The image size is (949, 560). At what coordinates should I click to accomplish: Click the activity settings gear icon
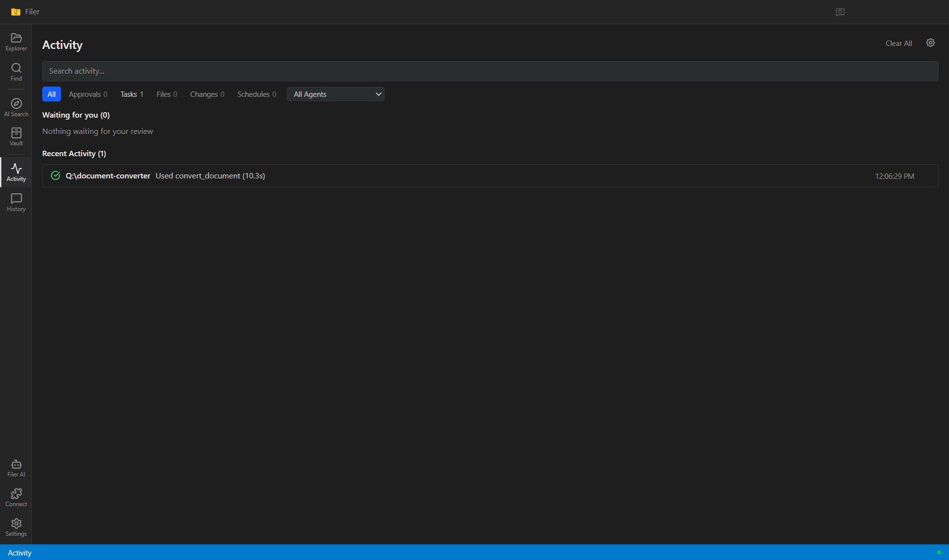930,43
